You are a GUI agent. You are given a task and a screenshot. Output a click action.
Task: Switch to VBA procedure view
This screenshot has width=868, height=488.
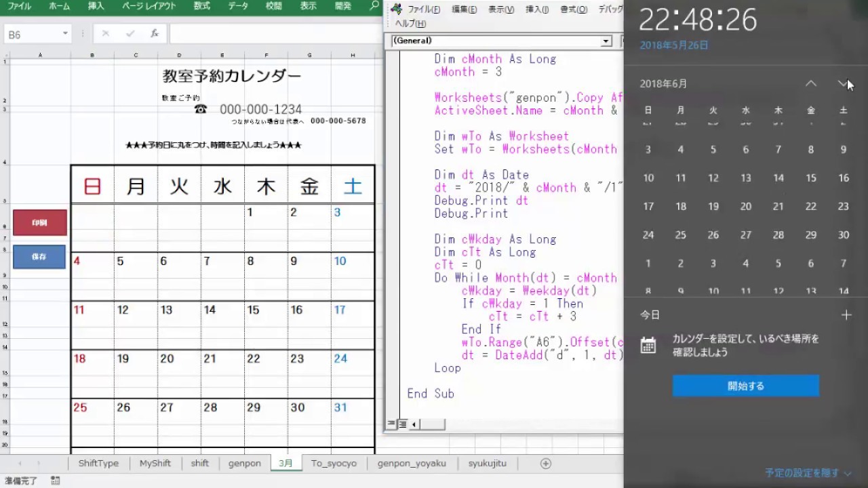391,424
